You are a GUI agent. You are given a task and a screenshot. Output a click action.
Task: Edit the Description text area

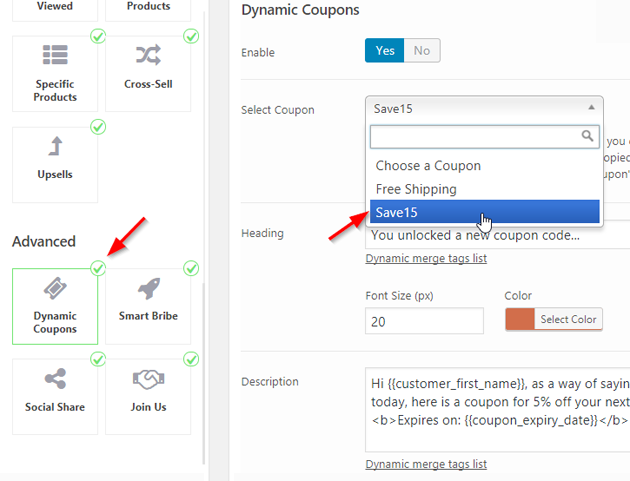click(497, 409)
